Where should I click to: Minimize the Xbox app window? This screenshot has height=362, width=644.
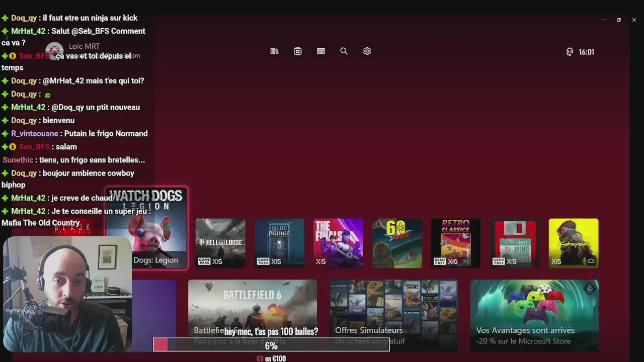click(x=603, y=20)
